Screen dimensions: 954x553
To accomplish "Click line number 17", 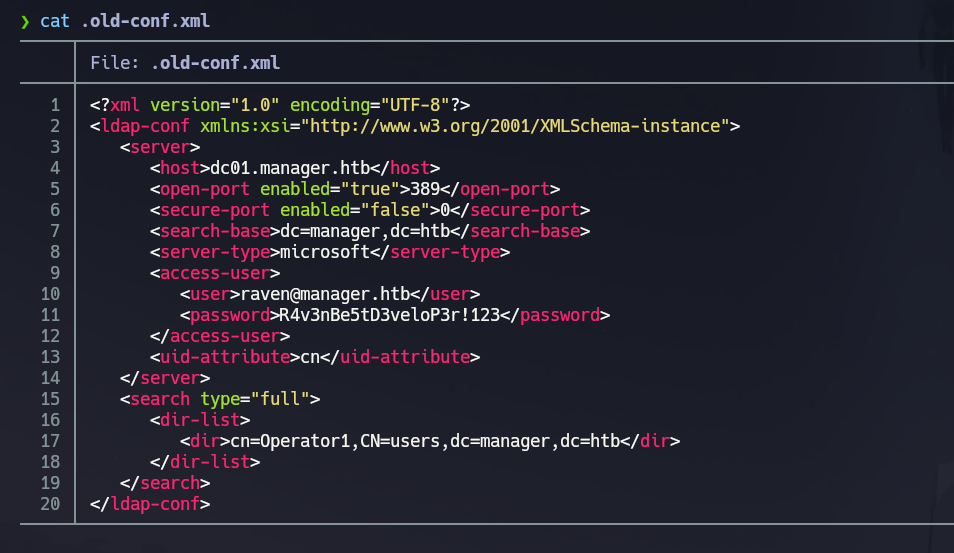I will click(x=50, y=441).
